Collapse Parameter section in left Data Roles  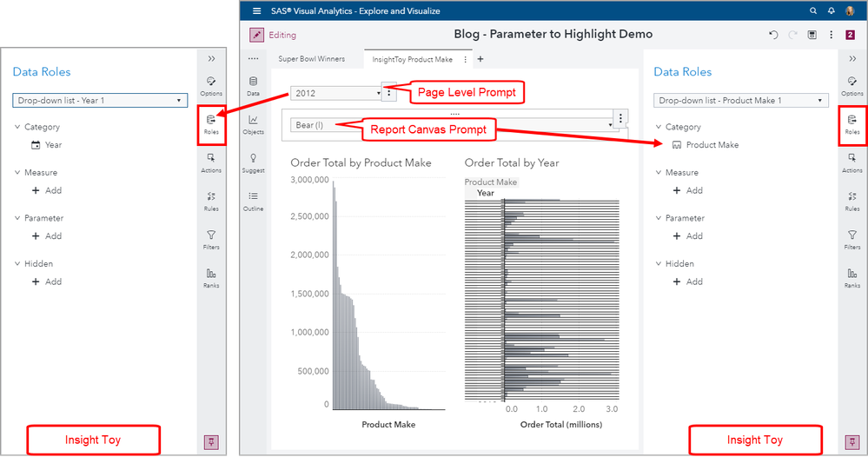click(x=17, y=218)
